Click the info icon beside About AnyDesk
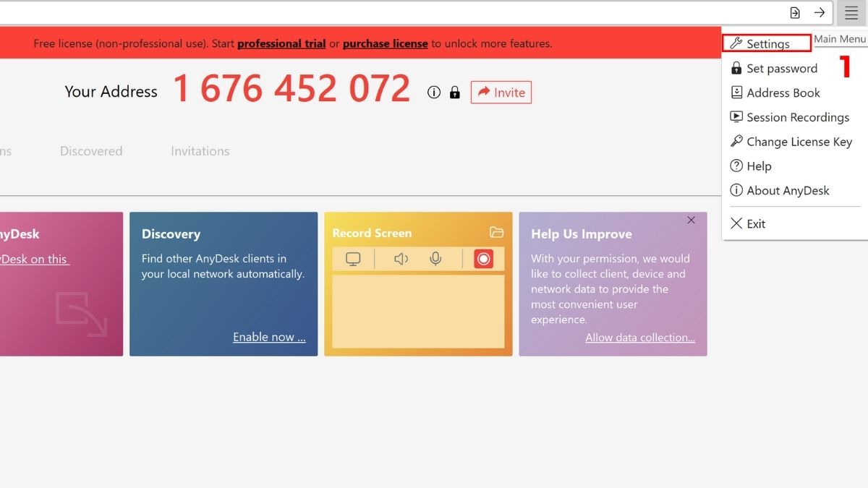This screenshot has width=868, height=488. [x=736, y=190]
